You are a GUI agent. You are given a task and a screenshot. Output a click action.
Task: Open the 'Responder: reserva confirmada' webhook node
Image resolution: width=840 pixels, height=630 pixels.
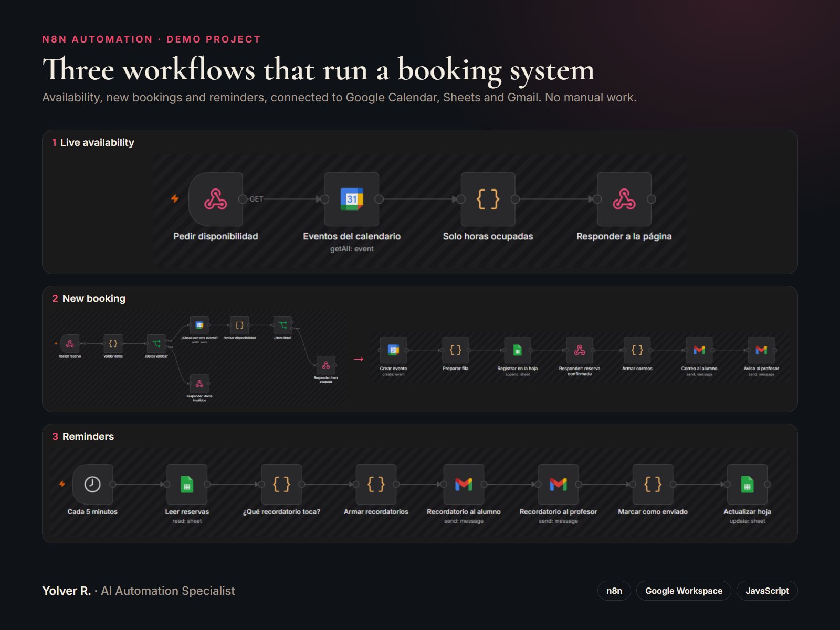click(x=580, y=350)
